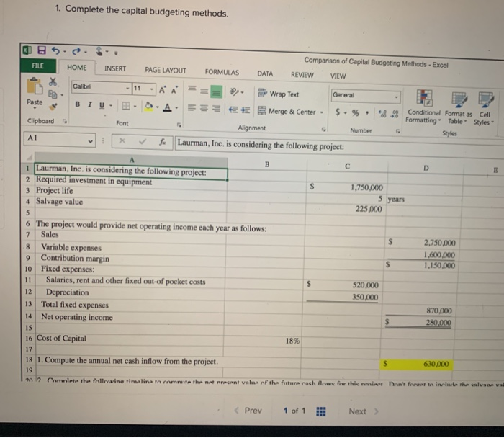This screenshot has width=504, height=438.
Task: Click the Accounting dollar format icon
Action: pyautogui.click(x=338, y=112)
